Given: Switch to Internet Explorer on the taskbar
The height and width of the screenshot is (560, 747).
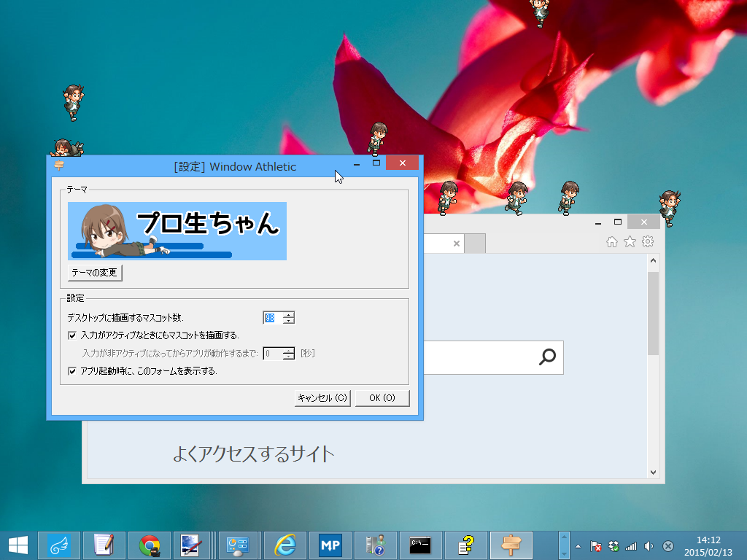Looking at the screenshot, I should (x=285, y=545).
